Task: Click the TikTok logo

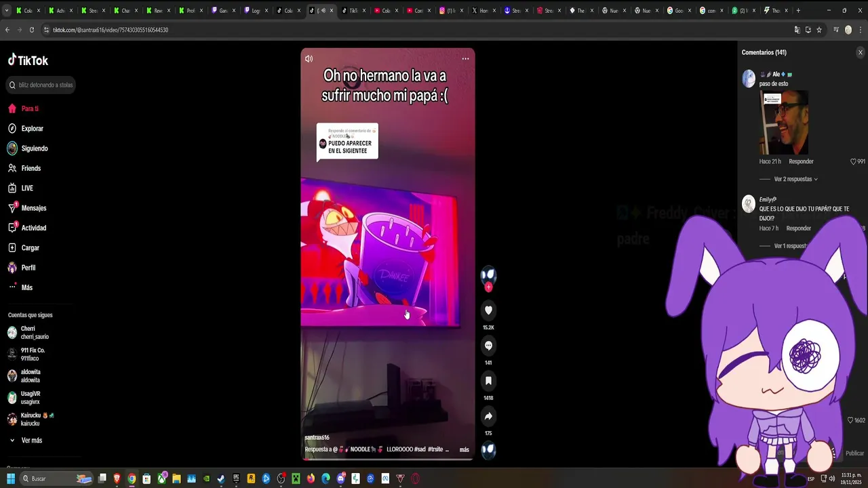Action: click(28, 60)
